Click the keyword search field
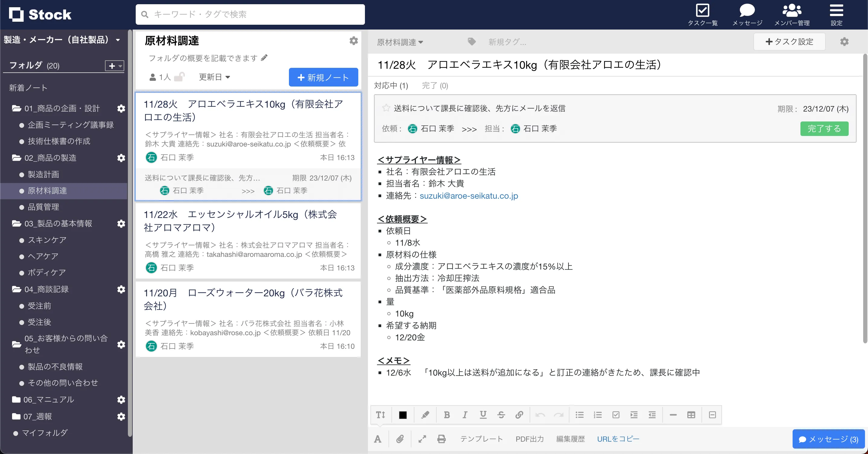This screenshot has height=454, width=868. [x=250, y=14]
